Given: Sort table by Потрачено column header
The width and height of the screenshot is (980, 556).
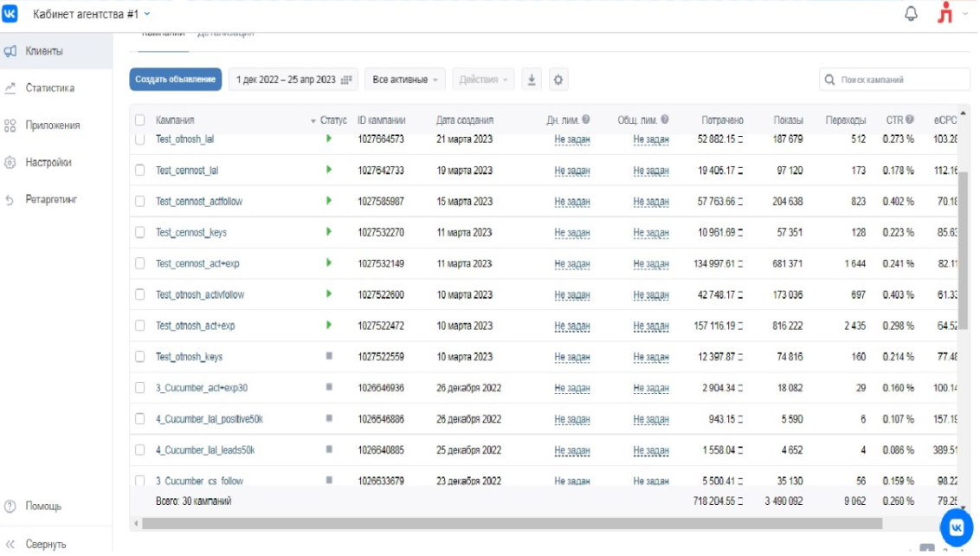Looking at the screenshot, I should point(722,120).
